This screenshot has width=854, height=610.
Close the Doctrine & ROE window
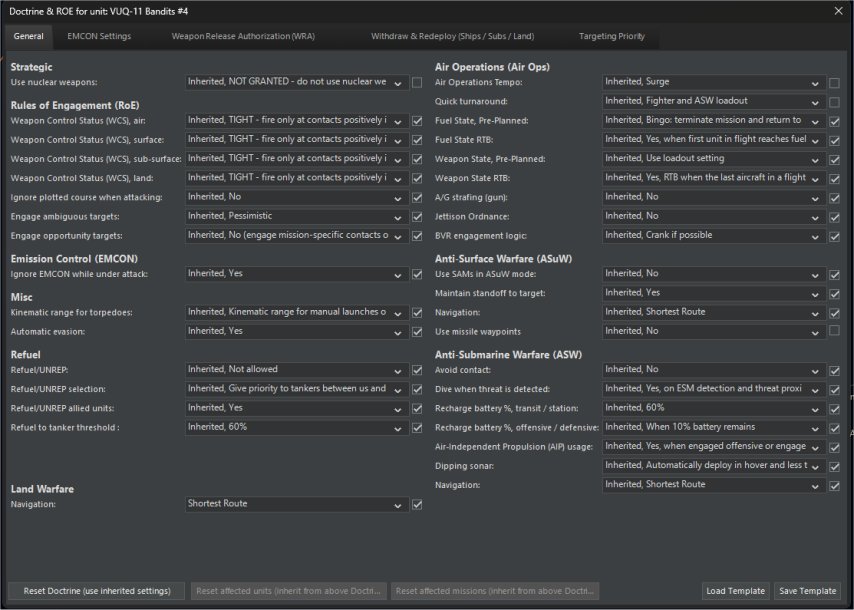[839, 11]
